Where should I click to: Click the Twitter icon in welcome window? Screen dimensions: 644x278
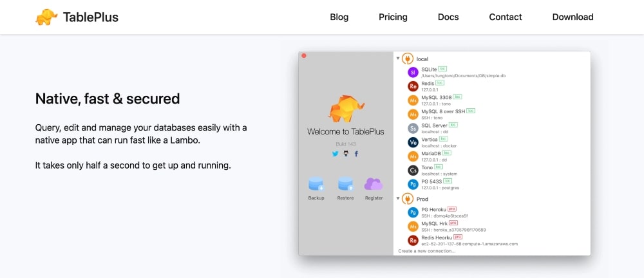pos(335,154)
